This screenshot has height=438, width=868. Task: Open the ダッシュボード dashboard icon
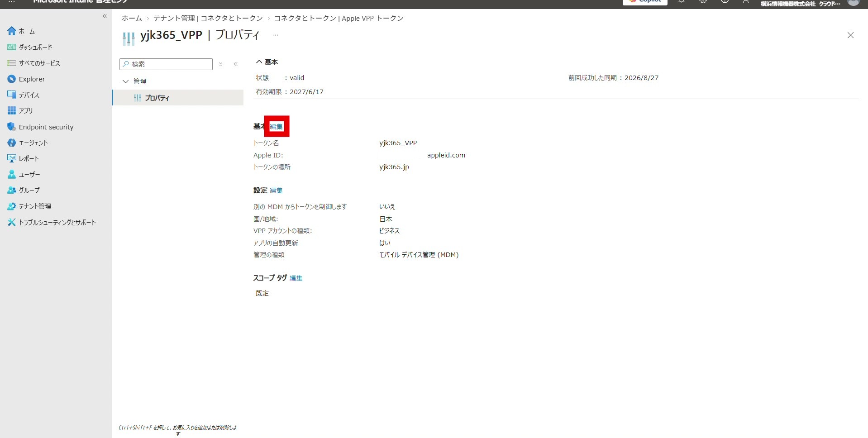tap(12, 47)
